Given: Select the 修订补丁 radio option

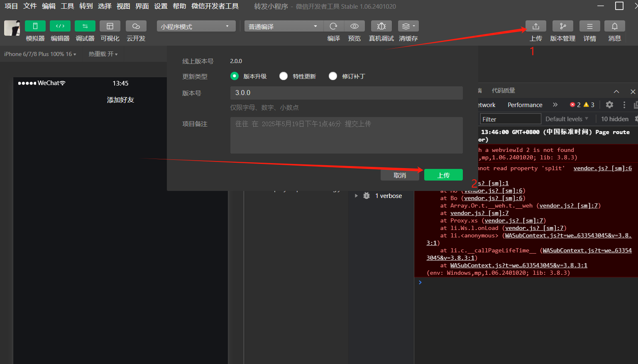Looking at the screenshot, I should click(x=333, y=76).
